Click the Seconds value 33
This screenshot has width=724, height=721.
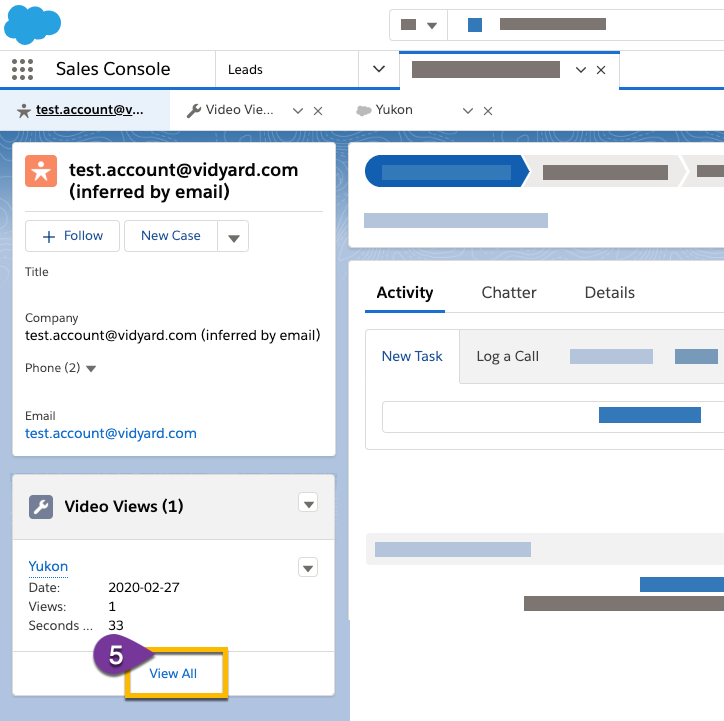point(116,626)
